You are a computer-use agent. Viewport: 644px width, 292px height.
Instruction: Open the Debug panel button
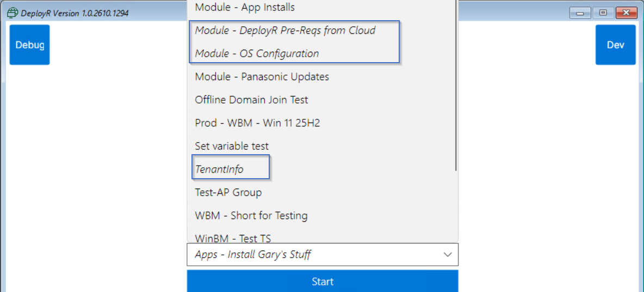(29, 45)
